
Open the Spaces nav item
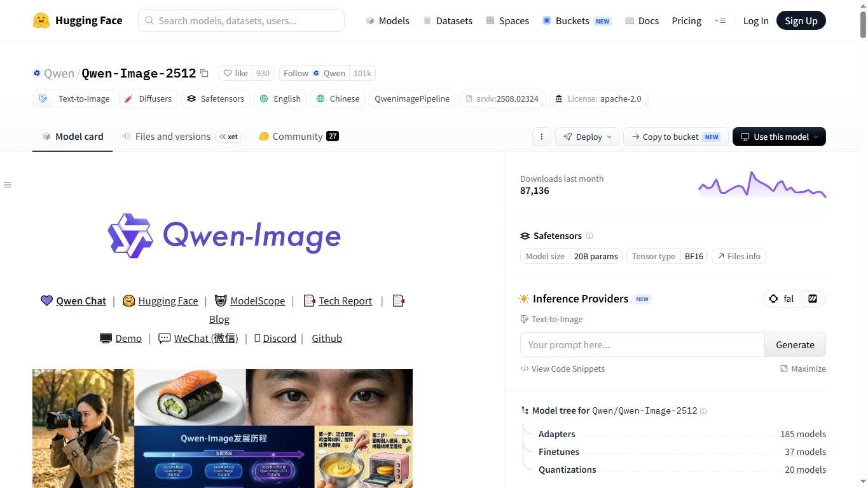click(x=507, y=20)
